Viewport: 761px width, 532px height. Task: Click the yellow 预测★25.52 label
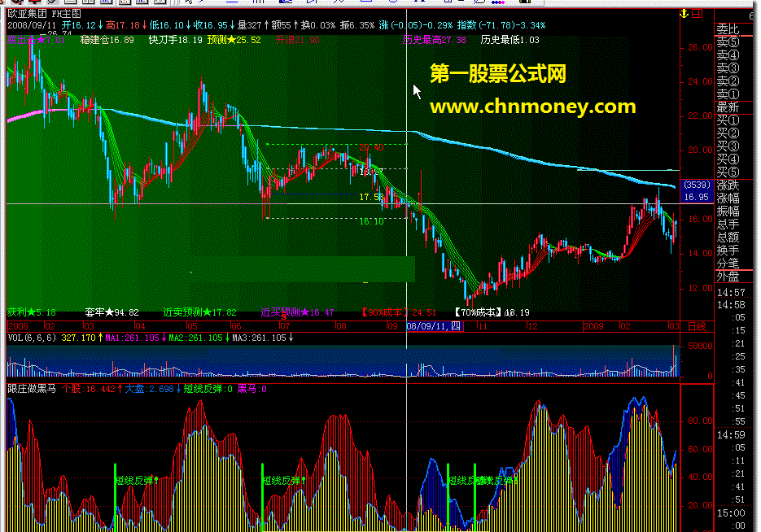tap(234, 40)
